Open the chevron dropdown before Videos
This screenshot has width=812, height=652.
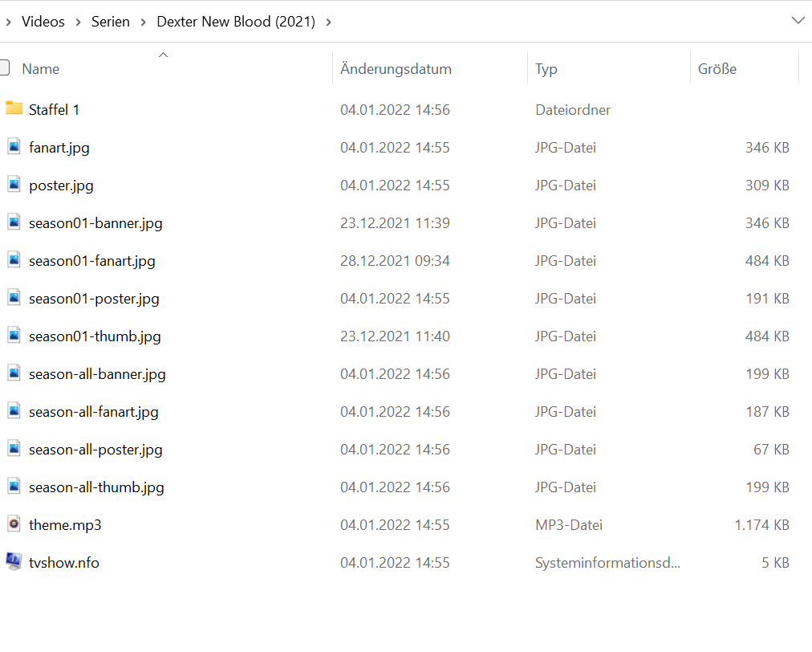8,22
